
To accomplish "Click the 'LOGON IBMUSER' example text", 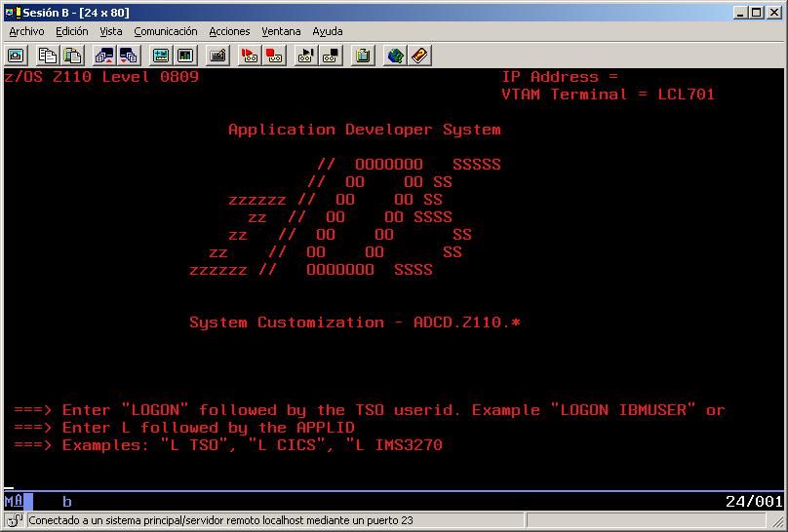I will pos(623,410).
